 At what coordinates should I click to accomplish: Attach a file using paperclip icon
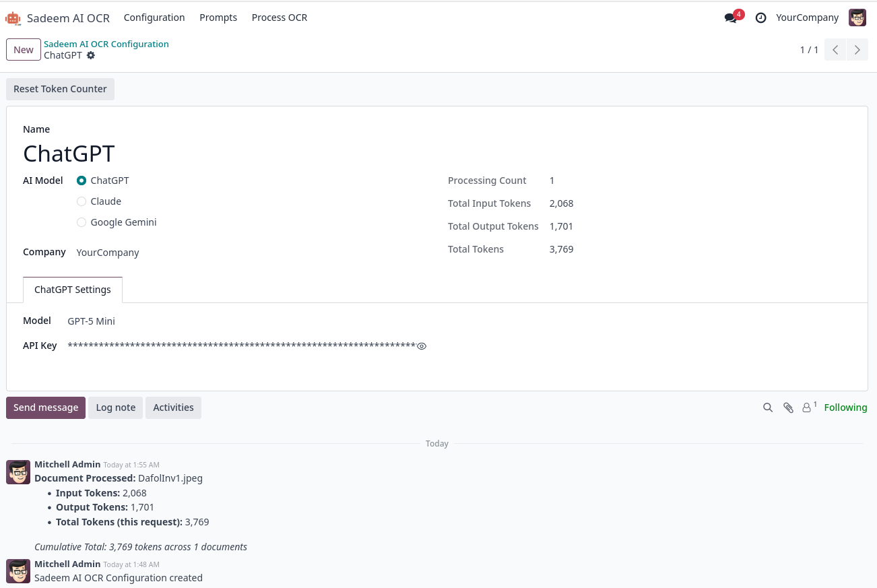click(x=788, y=407)
